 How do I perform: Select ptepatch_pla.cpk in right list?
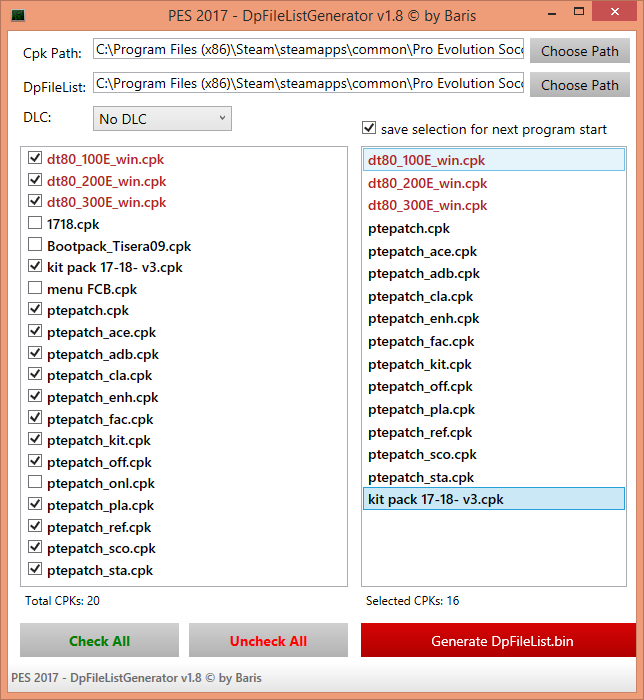[x=494, y=409]
